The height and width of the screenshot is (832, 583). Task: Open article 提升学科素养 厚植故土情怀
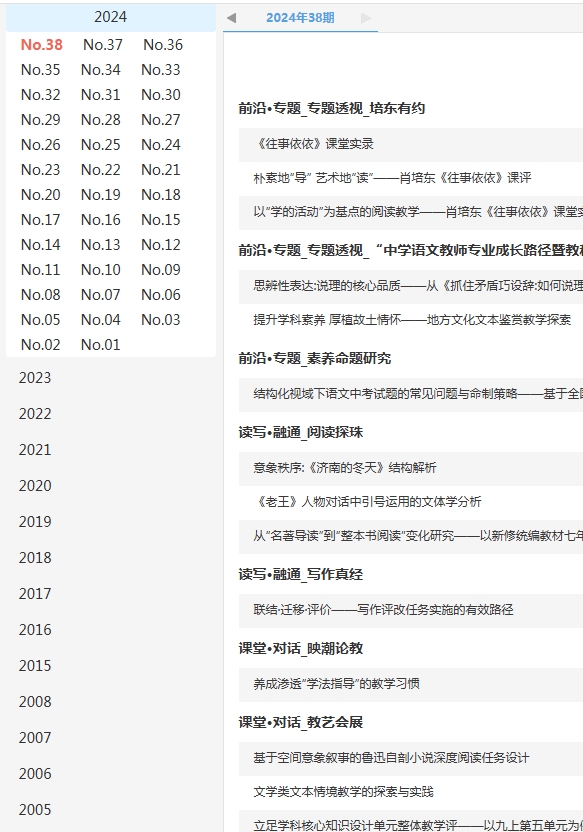click(x=412, y=319)
